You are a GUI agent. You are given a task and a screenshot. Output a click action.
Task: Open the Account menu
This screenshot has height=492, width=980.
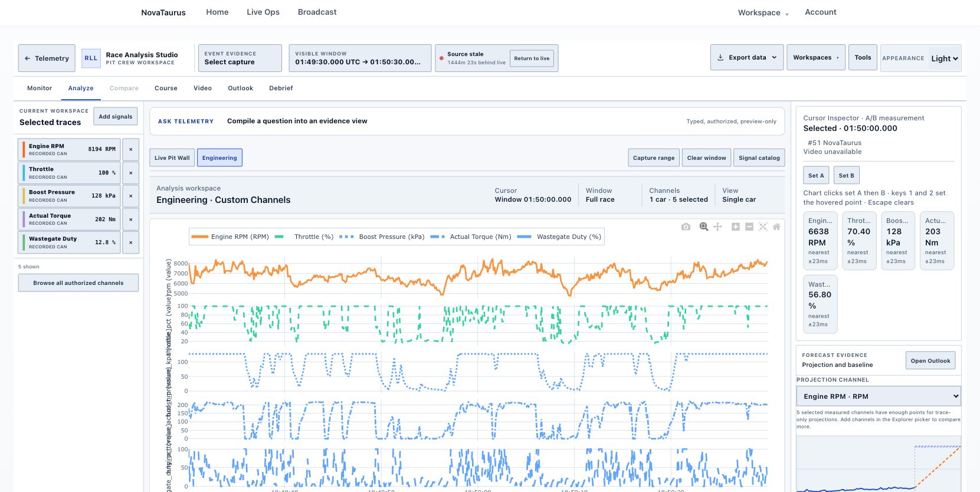(x=821, y=12)
